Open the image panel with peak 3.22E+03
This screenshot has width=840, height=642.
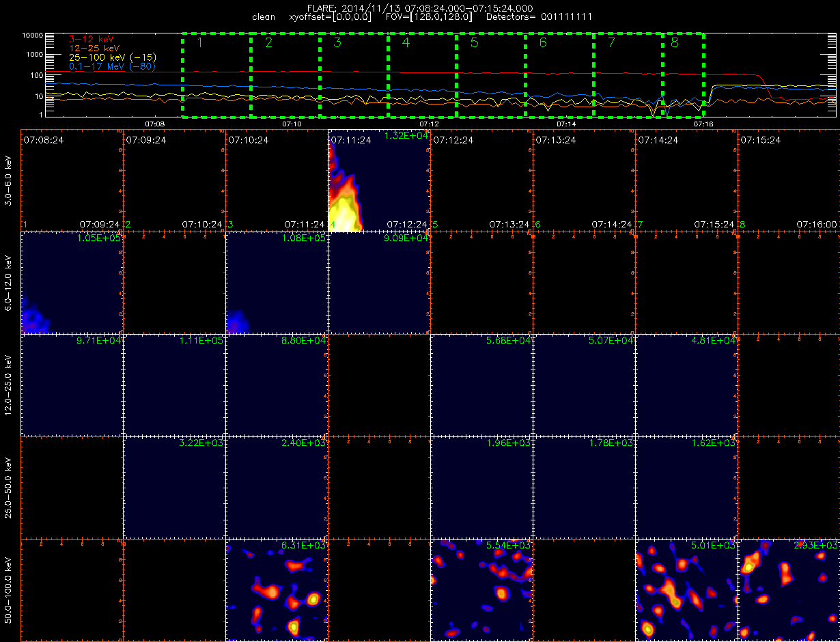tap(175, 488)
